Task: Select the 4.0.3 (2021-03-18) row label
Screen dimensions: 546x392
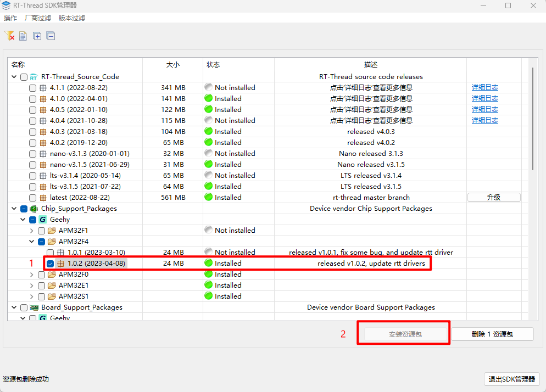Action: [79, 132]
